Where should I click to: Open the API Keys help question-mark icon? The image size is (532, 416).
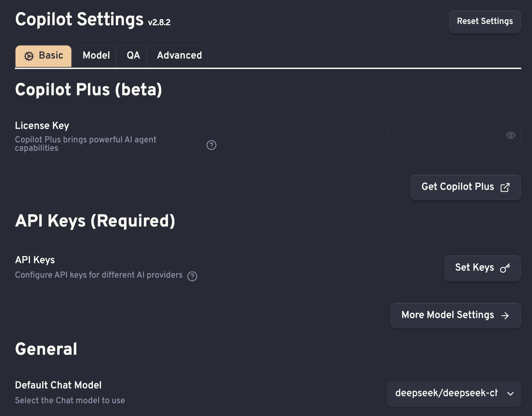click(x=192, y=276)
